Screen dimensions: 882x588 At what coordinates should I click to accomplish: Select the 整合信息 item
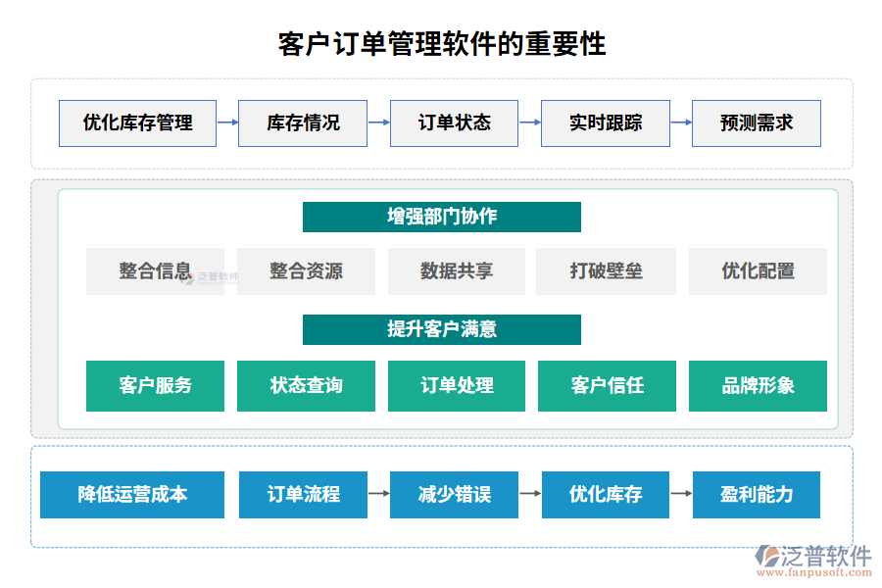click(155, 271)
